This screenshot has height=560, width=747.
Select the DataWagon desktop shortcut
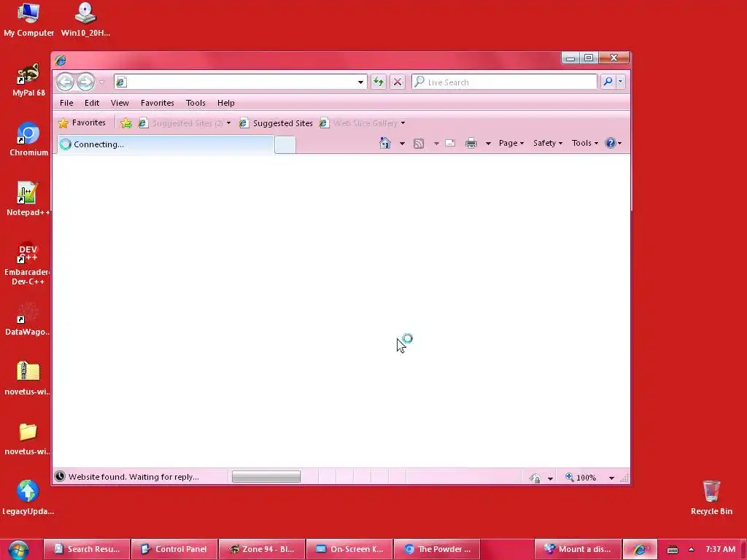[x=27, y=319]
